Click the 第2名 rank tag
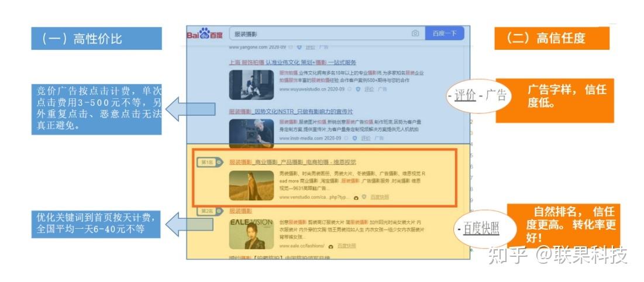This screenshot has width=644, height=282. (209, 211)
